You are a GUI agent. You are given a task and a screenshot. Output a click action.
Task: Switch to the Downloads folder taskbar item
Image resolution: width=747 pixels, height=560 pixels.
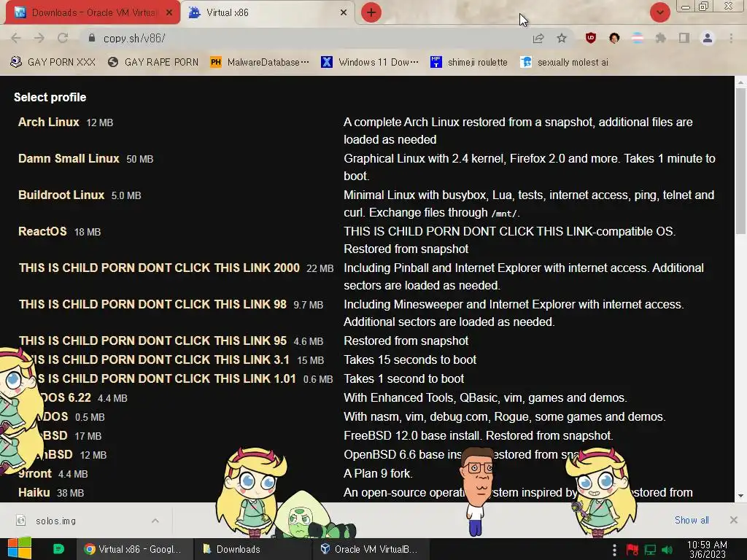coord(252,549)
